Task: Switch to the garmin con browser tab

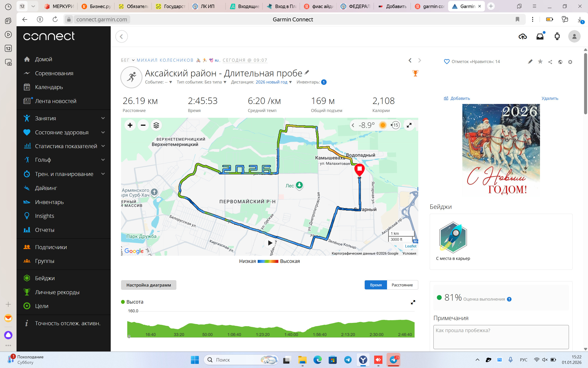Action: pyautogui.click(x=430, y=6)
